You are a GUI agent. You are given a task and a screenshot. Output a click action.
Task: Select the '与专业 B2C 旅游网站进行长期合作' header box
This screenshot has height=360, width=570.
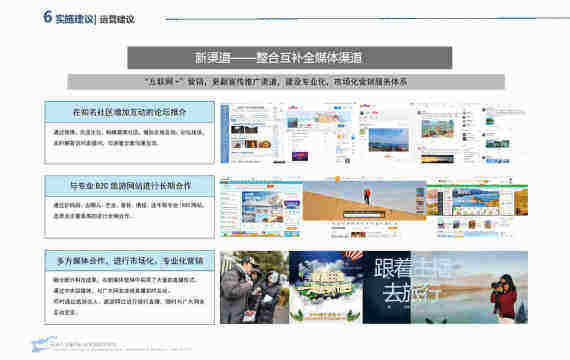129,186
